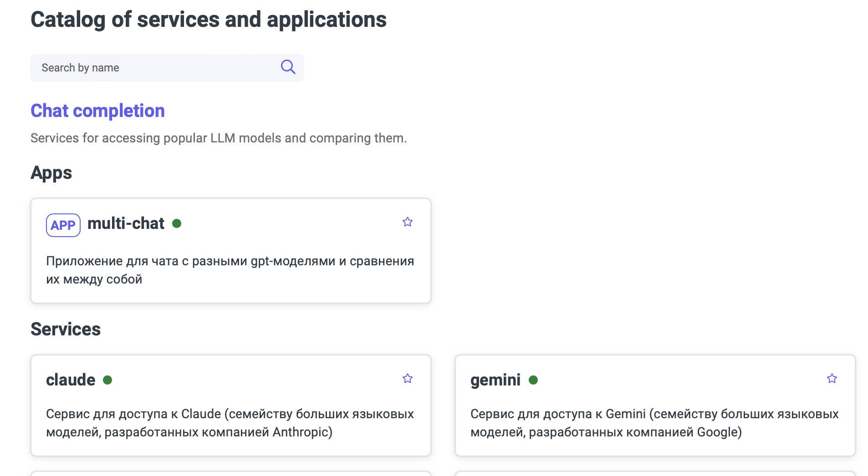Select the gemini card's Google description
This screenshot has width=868, height=476.
[x=654, y=423]
